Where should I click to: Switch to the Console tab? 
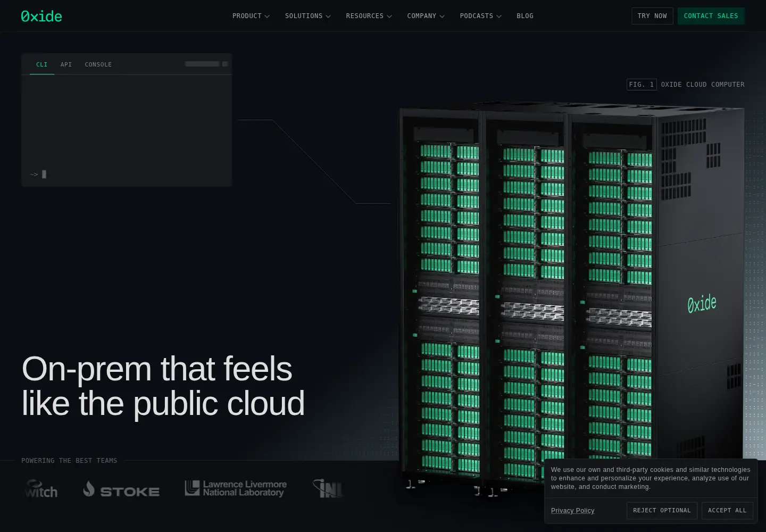98,64
